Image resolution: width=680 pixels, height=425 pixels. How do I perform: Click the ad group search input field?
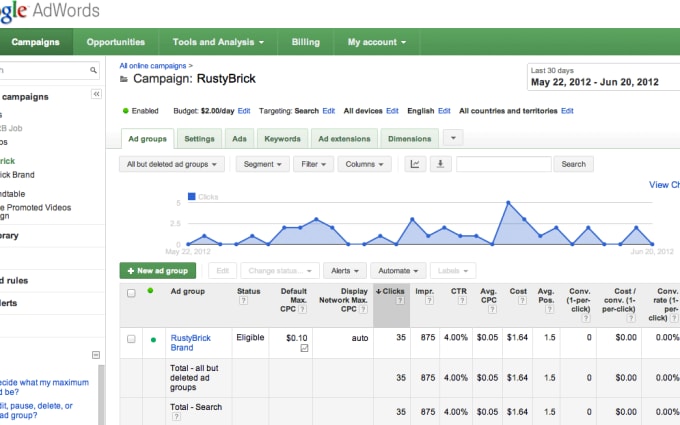[503, 164]
